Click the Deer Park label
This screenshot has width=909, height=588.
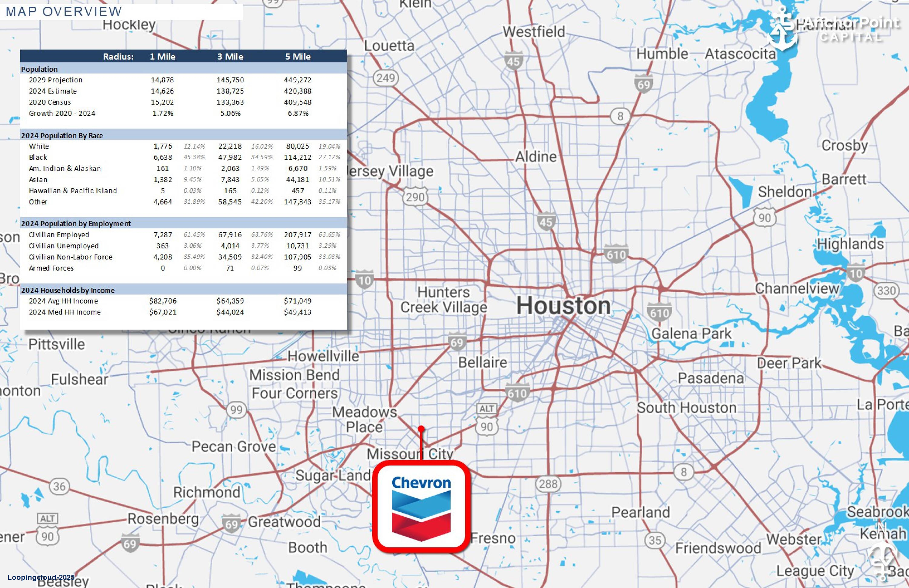click(789, 363)
